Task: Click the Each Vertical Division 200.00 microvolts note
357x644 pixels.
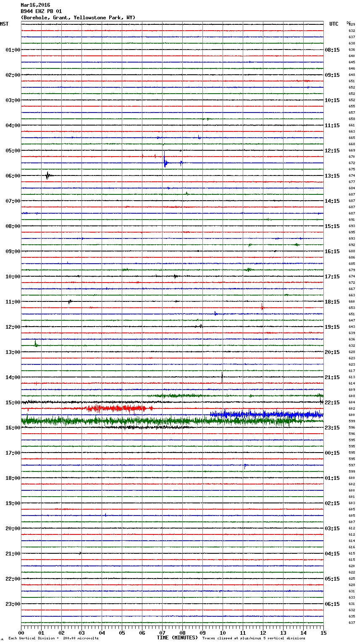Action: (53, 639)
